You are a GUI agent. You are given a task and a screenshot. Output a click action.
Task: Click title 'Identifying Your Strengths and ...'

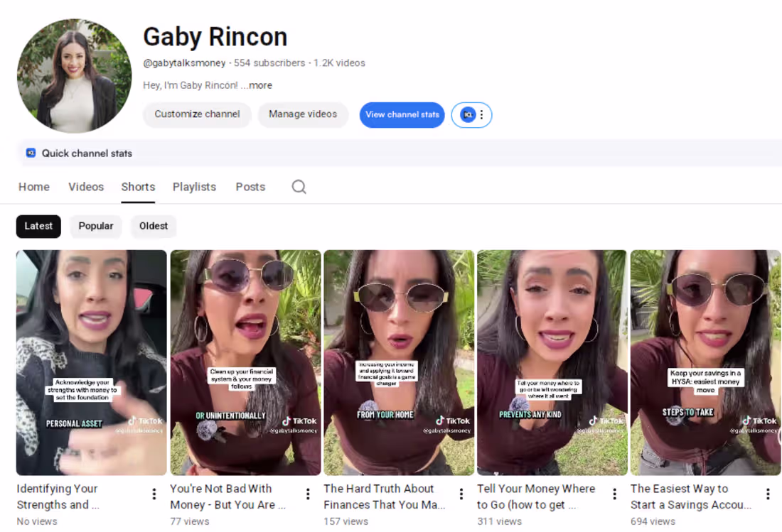tap(58, 496)
